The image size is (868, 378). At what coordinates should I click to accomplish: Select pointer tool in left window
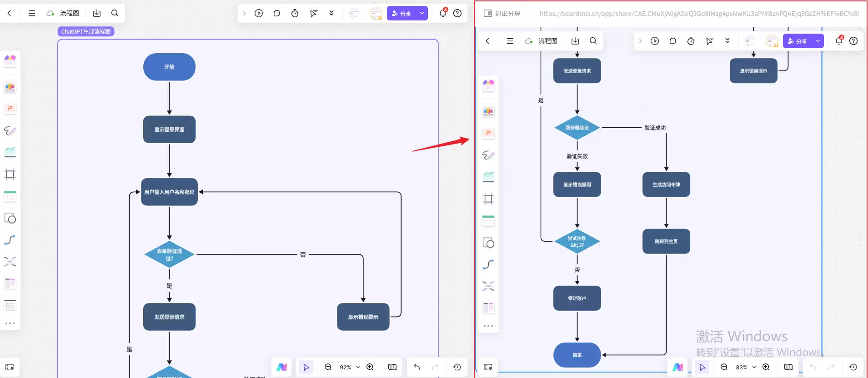[x=306, y=367]
